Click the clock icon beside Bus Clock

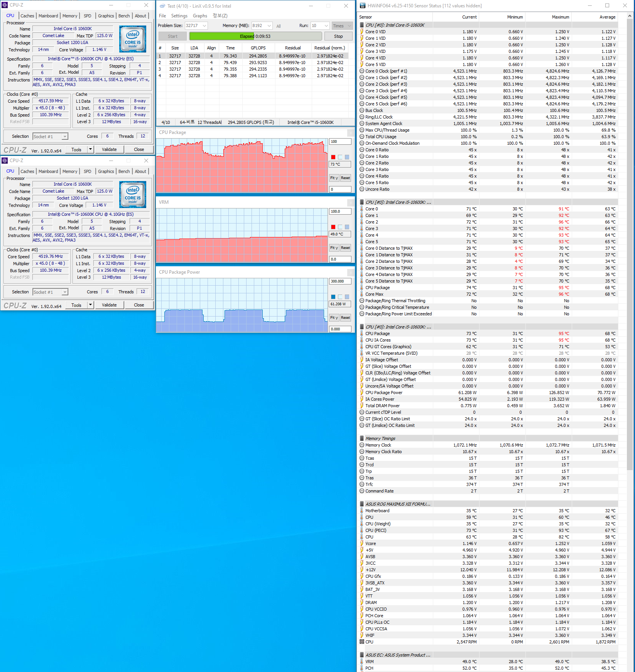362,110
